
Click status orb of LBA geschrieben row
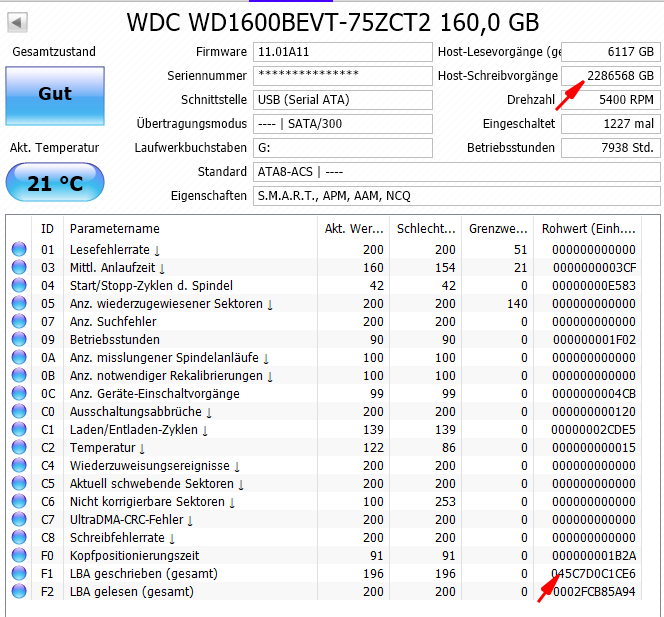[19, 573]
